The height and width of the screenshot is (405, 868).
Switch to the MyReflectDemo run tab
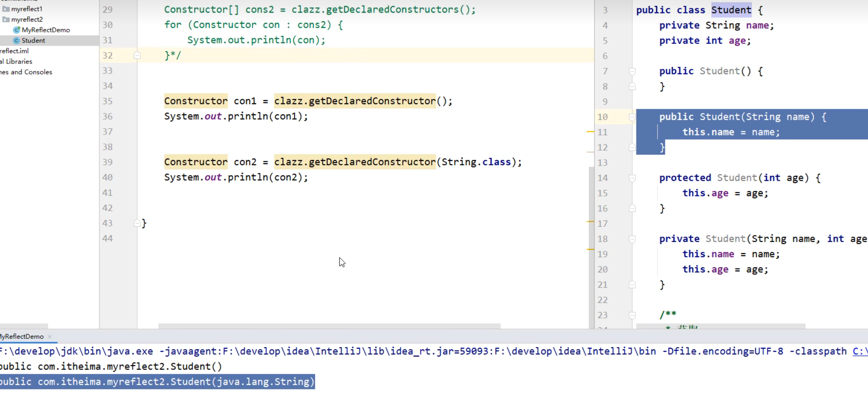point(22,336)
